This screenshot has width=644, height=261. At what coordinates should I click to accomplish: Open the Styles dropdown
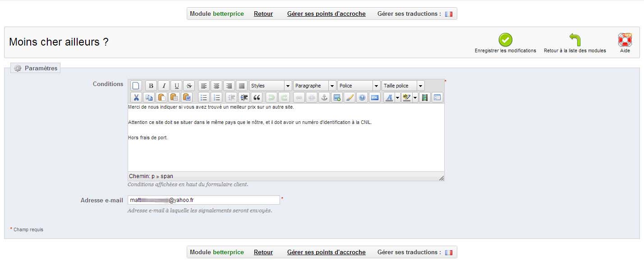click(270, 86)
